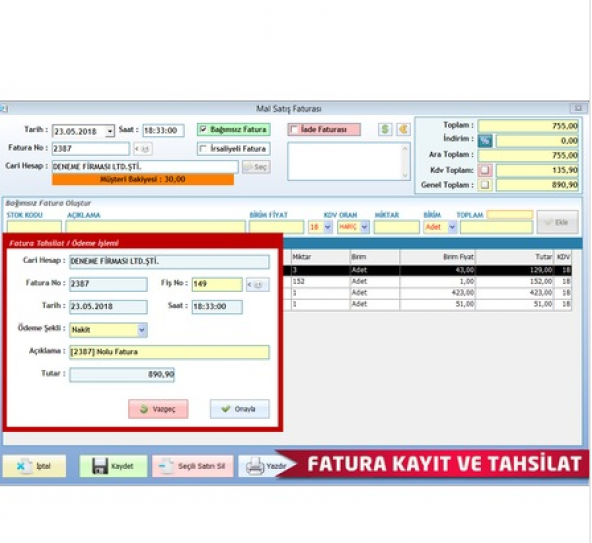592x543 pixels.
Task: Click the Yazdır print button
Action: click(265, 466)
